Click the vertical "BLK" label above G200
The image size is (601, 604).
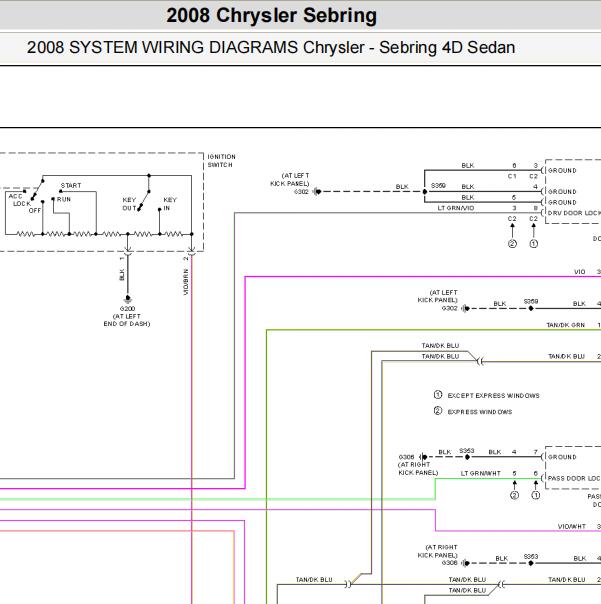click(122, 274)
